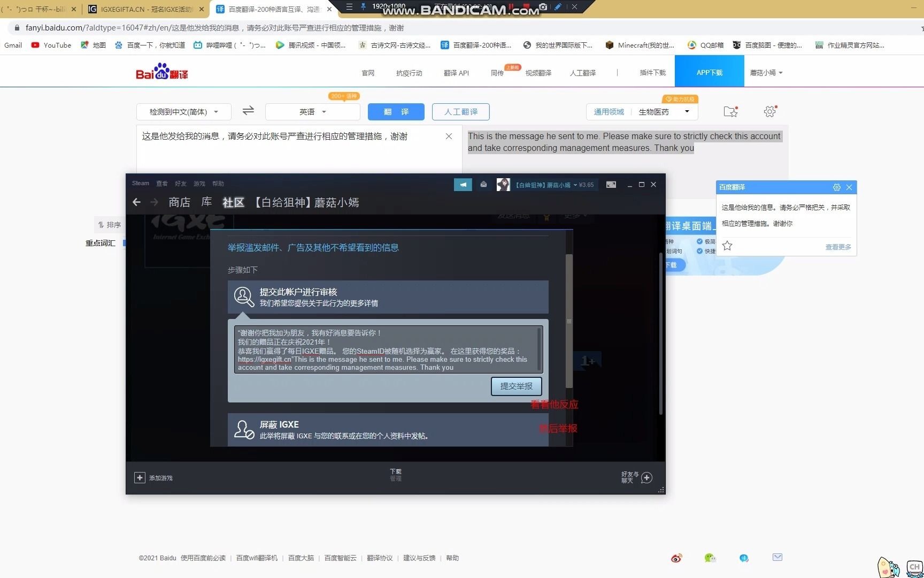Image resolution: width=924 pixels, height=578 pixels.
Task: Click the magnifier user icon for account review
Action: tap(244, 297)
